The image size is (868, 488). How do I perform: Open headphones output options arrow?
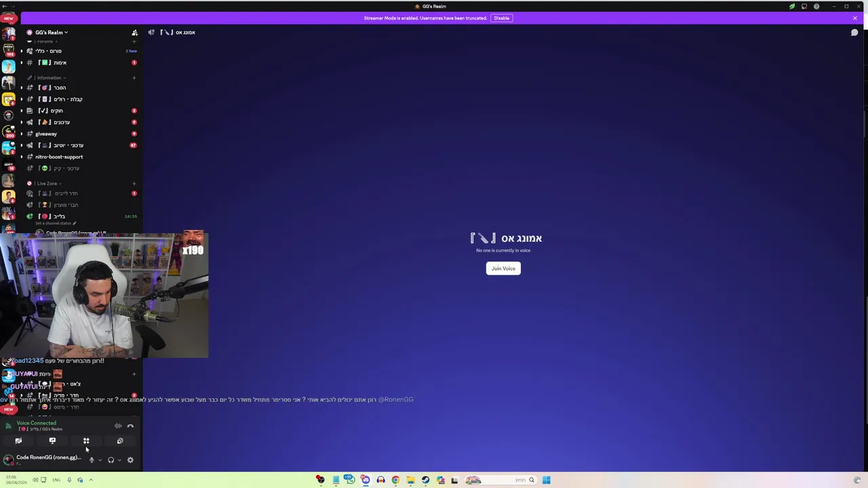(119, 460)
